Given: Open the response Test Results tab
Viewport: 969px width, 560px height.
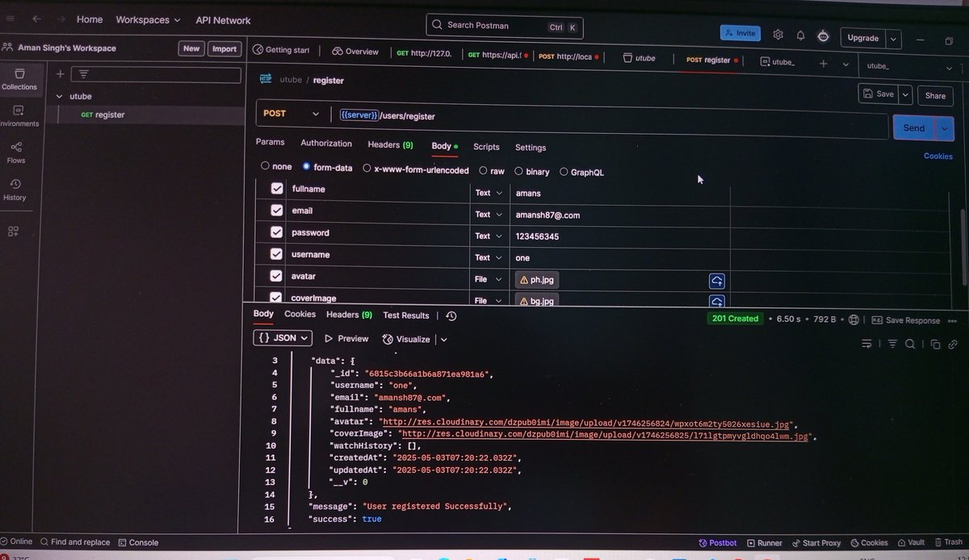Looking at the screenshot, I should tap(406, 316).
